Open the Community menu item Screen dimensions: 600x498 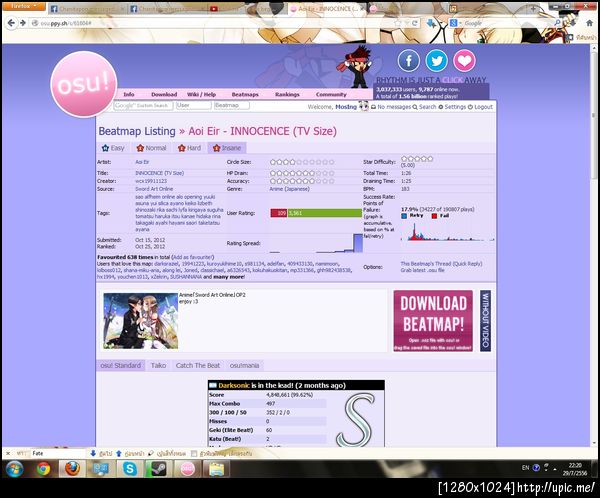coord(331,94)
